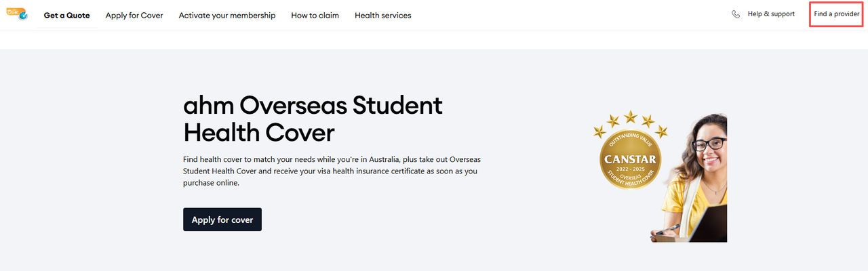Image resolution: width=868 pixels, height=271 pixels.
Task: Click the ahm Overseas Student Health Cover heading
Action: 313,119
